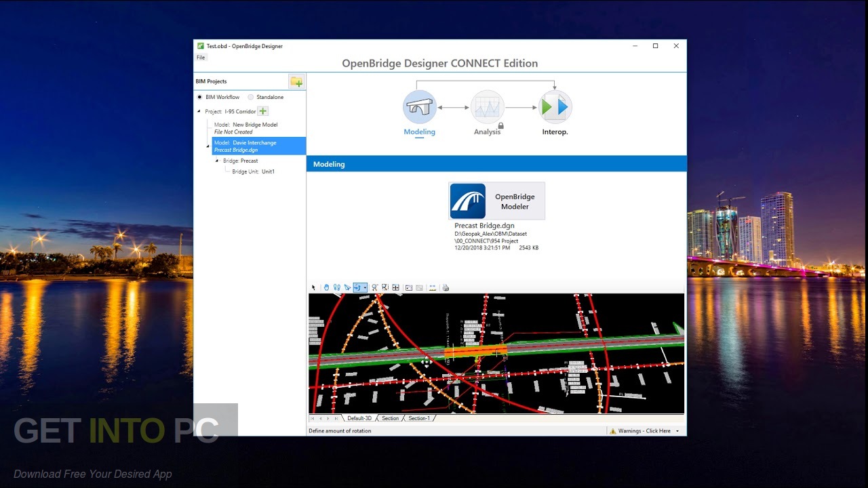The image size is (868, 488).
Task: Select the Modeling workflow icon
Action: pyautogui.click(x=420, y=107)
